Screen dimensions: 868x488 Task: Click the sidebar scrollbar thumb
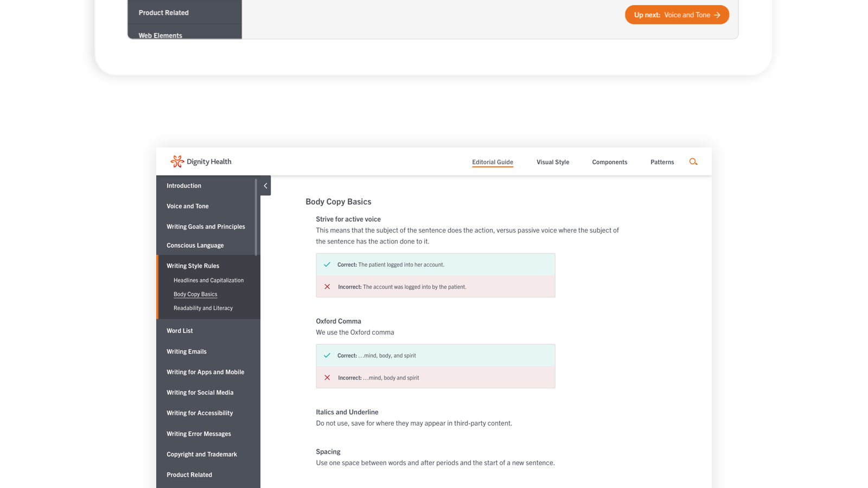[x=256, y=217]
